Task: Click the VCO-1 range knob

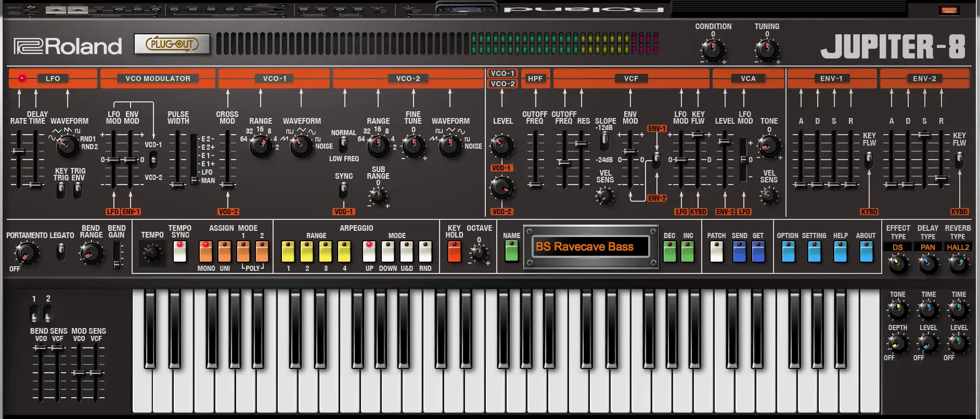Action: tap(260, 146)
